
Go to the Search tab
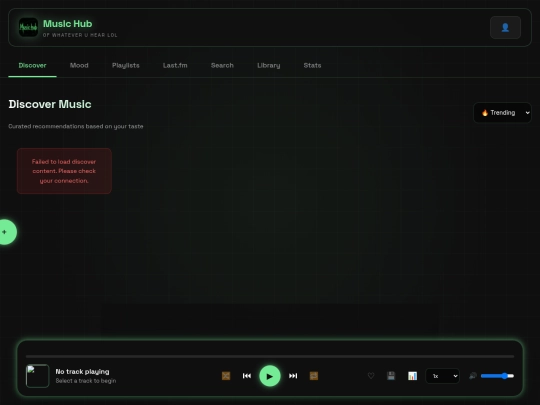tap(222, 65)
